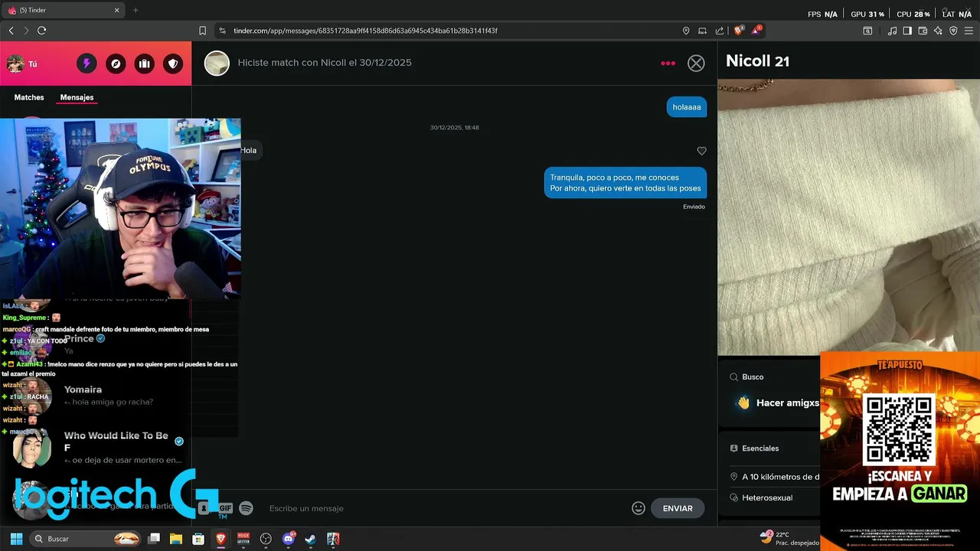
Task: Open File Explorer from taskbar
Action: click(x=175, y=539)
